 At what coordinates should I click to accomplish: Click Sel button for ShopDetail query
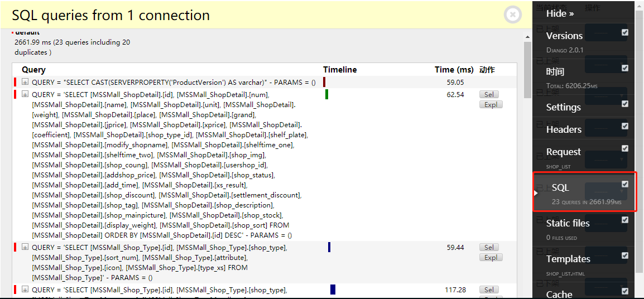point(488,95)
